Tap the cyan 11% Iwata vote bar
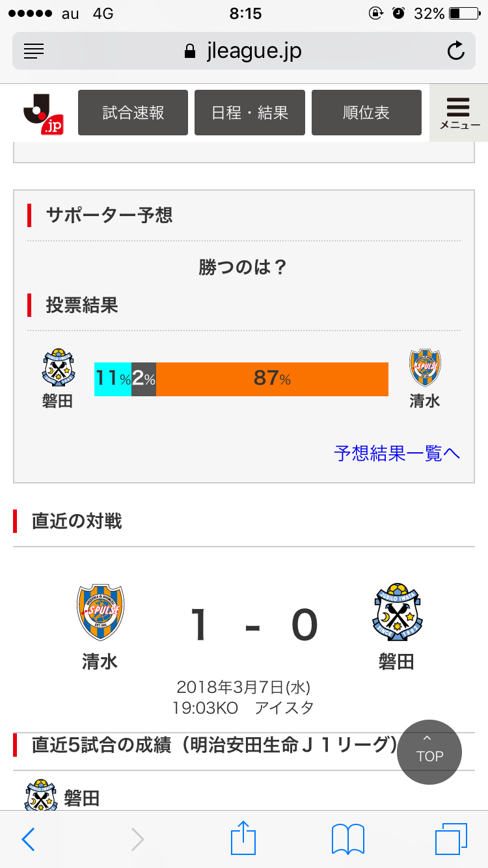Viewport: 488px width, 868px height. tap(113, 379)
